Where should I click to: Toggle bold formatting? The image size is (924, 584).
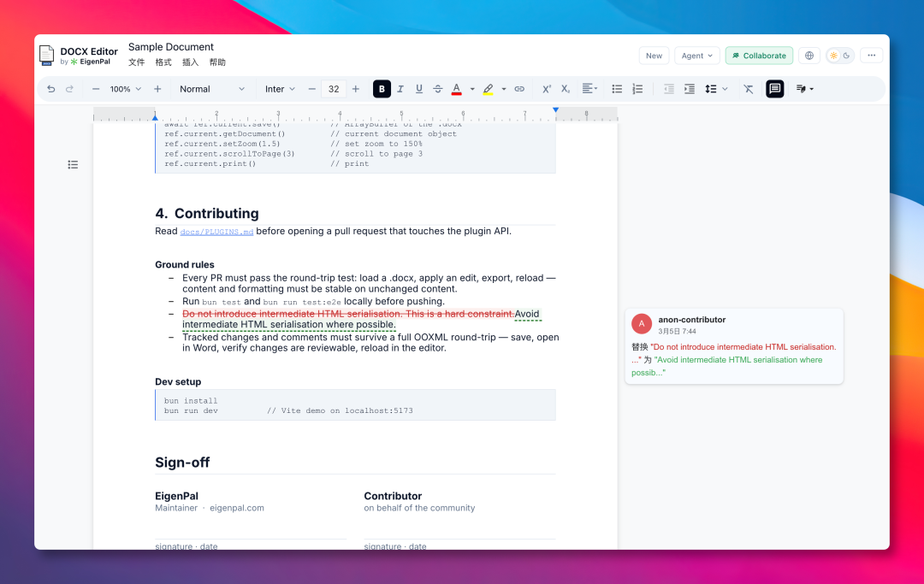coord(382,89)
